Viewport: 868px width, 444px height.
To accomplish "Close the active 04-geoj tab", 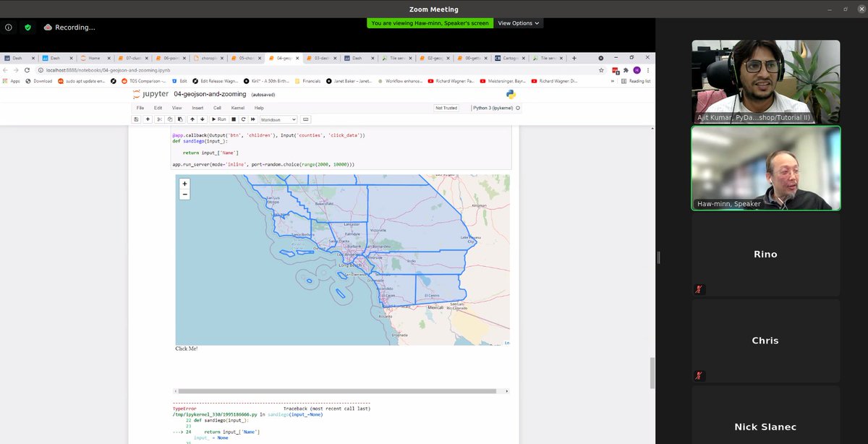I will tap(297, 58).
